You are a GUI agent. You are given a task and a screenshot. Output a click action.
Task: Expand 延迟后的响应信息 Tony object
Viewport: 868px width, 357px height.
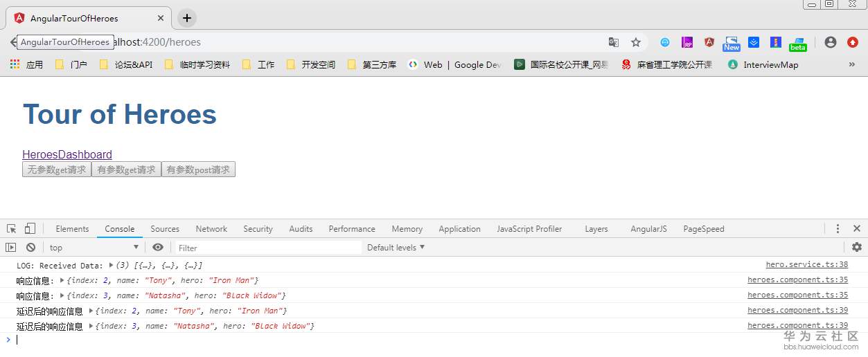[x=91, y=311]
